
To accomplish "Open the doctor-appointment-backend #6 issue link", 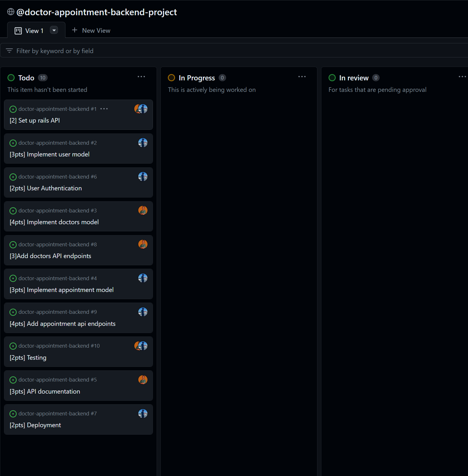I will [x=57, y=177].
